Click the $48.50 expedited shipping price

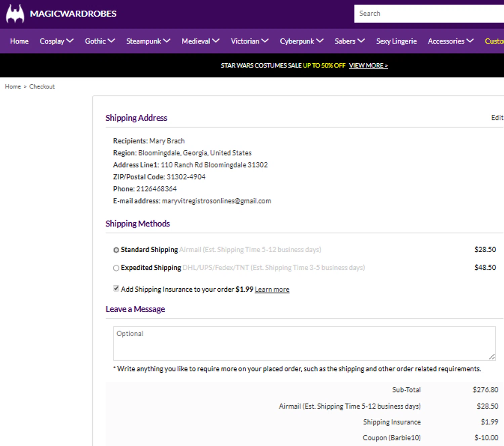[485, 267]
